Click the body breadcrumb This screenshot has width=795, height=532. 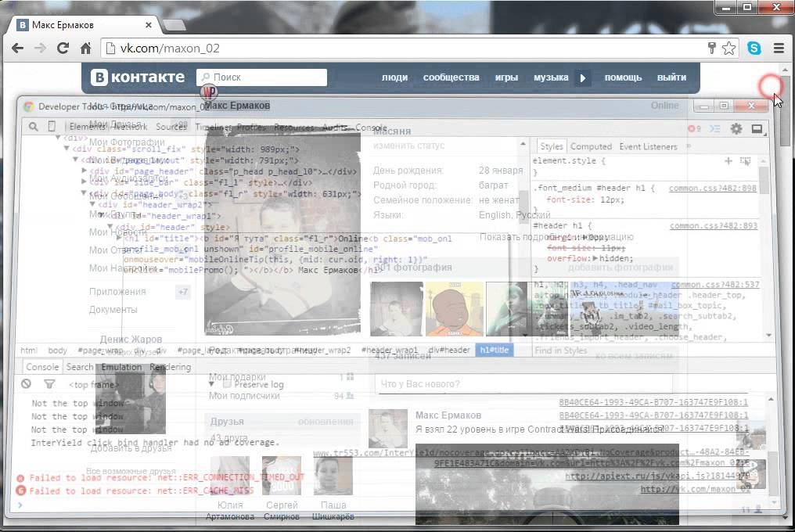(57, 350)
